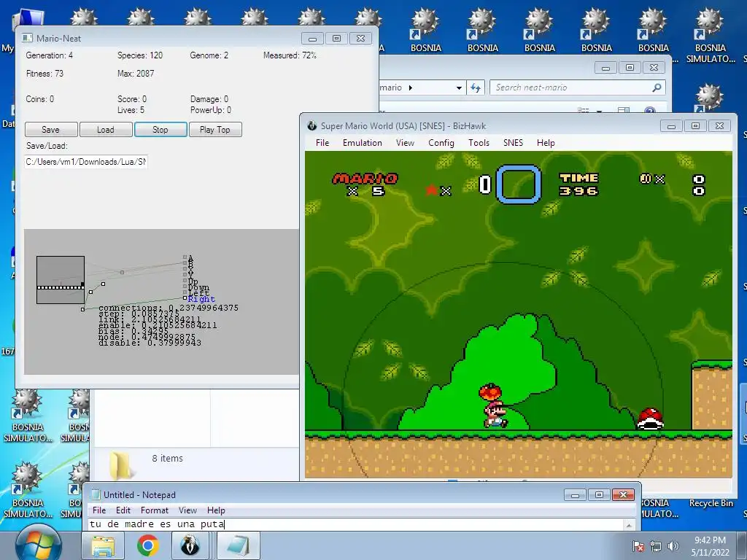Click the BizHawk icon in the title bar

point(312,125)
